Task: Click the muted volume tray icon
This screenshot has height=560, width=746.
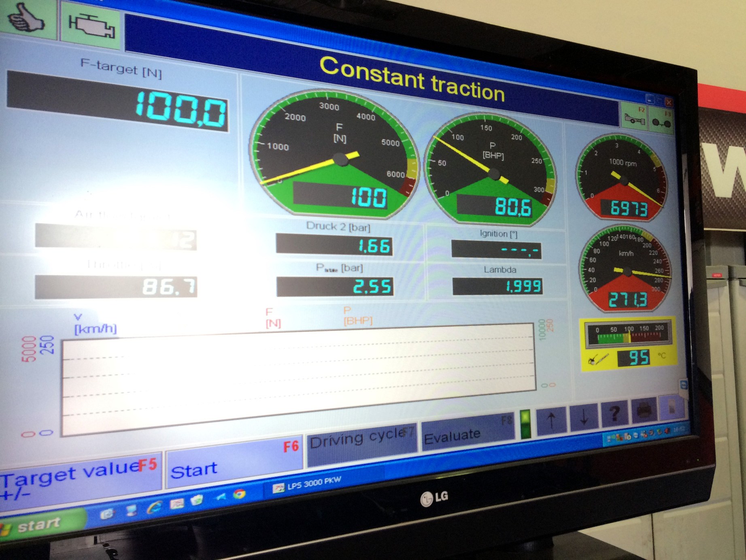Action: click(x=667, y=431)
